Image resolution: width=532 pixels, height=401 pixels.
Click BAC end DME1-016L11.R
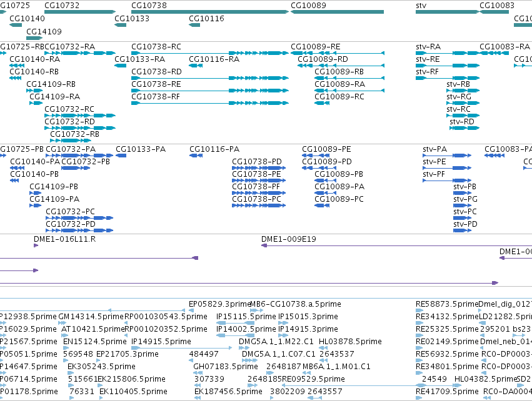coord(64,239)
